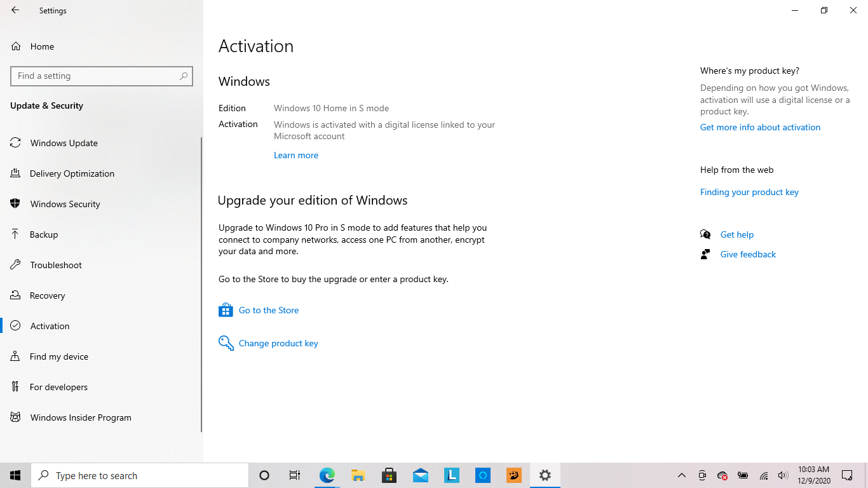
Task: Open the For developers page
Action: point(102,387)
